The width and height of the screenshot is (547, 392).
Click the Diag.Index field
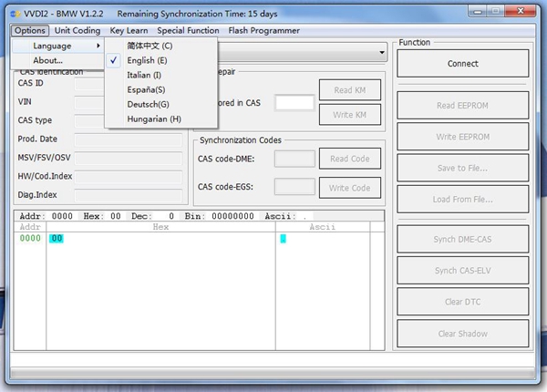coord(129,195)
